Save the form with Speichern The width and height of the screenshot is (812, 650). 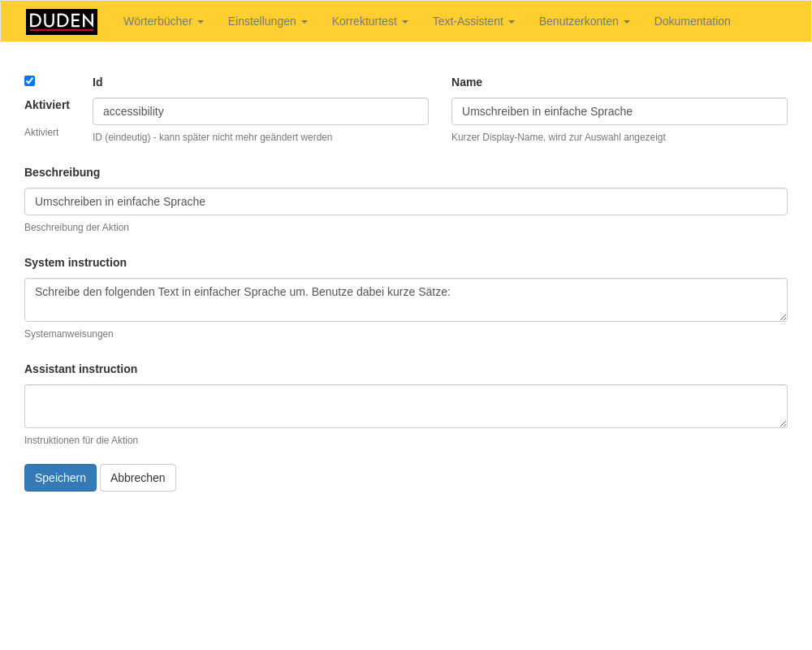pyautogui.click(x=60, y=478)
